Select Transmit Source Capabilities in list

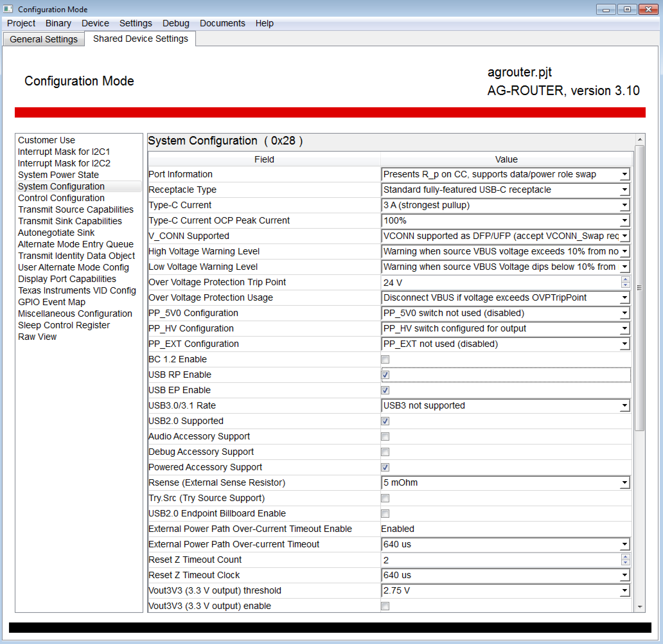(x=75, y=209)
